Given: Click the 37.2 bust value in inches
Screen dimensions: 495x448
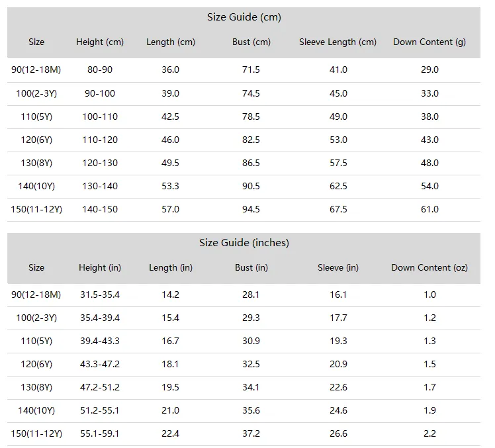Looking at the screenshot, I should tap(251, 433).
